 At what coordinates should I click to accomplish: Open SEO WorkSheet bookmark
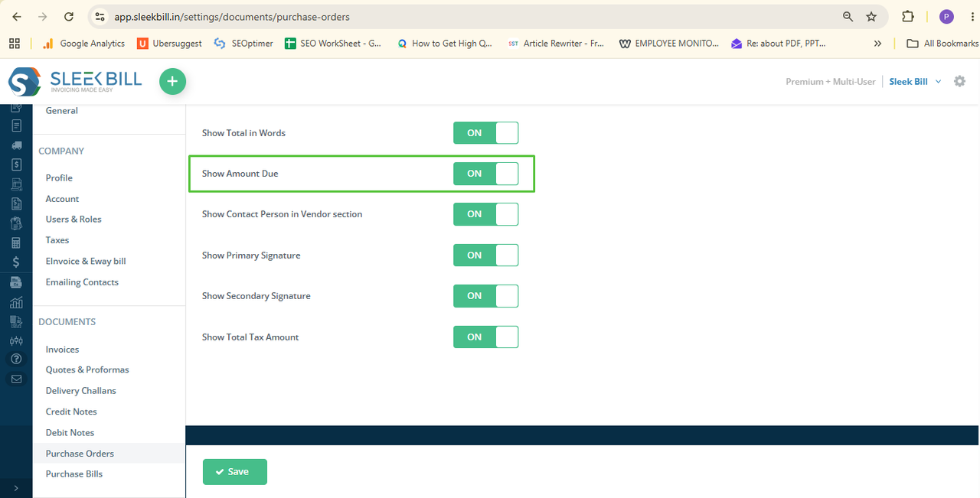tap(333, 44)
